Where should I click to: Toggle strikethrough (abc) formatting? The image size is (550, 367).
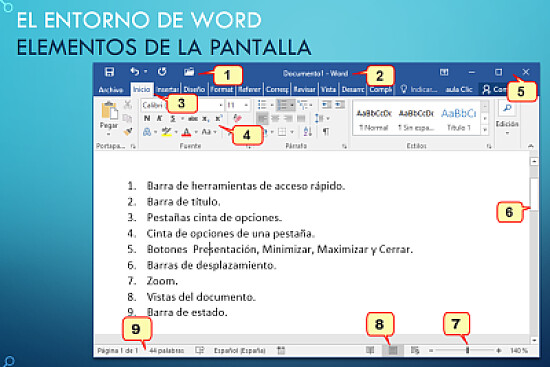point(193,119)
